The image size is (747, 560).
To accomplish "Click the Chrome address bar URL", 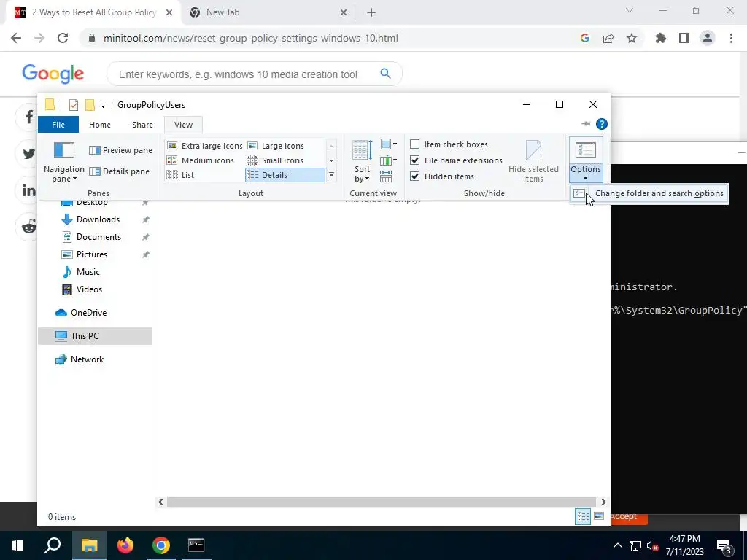I will [251, 38].
